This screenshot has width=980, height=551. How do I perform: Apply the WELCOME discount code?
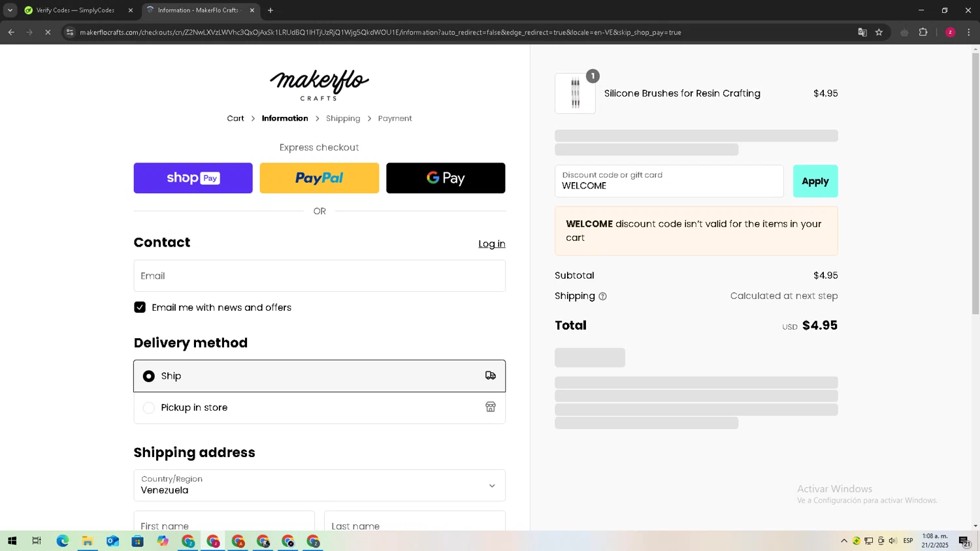click(x=815, y=181)
